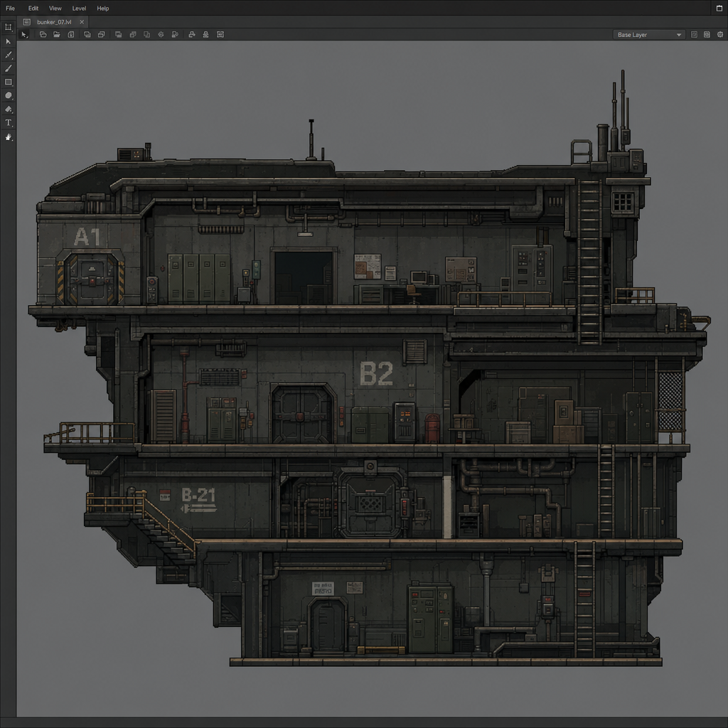Click the globe icon at toolbar far right
Screen dimensions: 728x728
coord(720,35)
